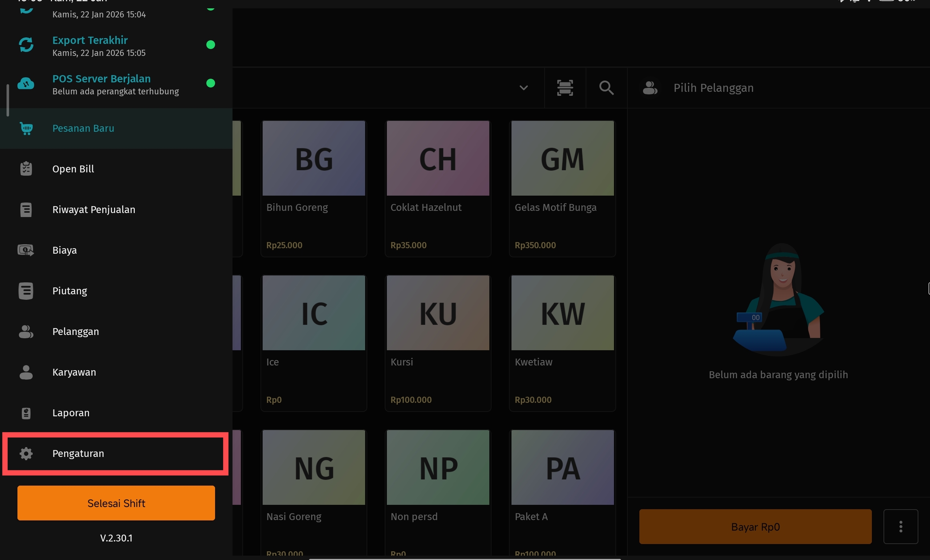Image resolution: width=930 pixels, height=560 pixels.
Task: Click the Pesanan Baru cart icon
Action: 26,128
